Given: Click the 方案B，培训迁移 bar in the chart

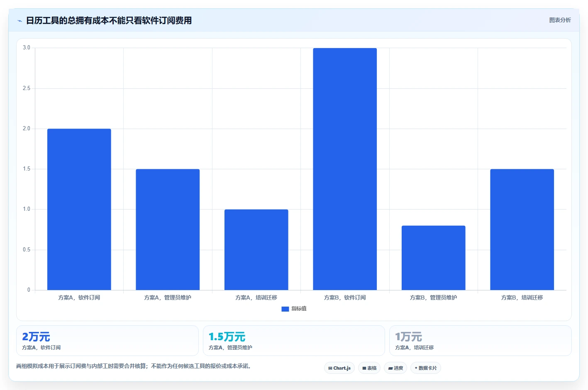Looking at the screenshot, I should [522, 229].
